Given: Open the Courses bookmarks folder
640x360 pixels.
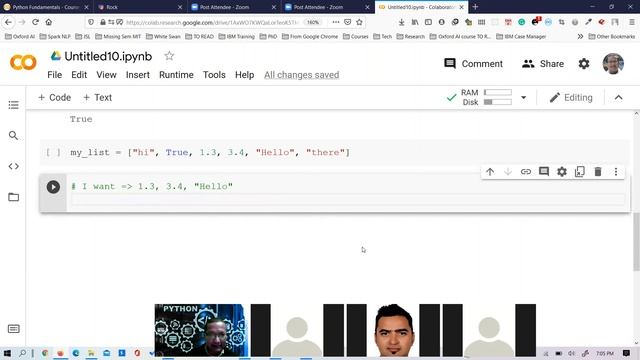Looking at the screenshot, I should 356,36.
